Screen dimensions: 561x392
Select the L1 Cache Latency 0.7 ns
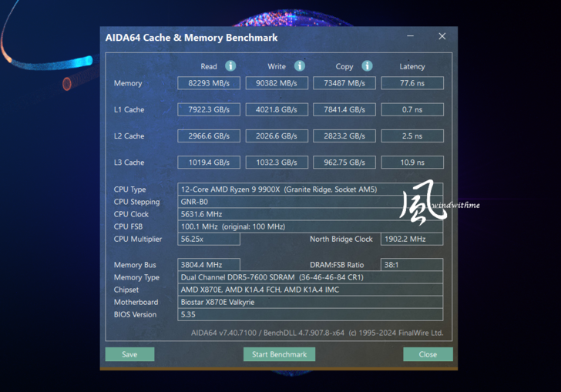pyautogui.click(x=412, y=109)
